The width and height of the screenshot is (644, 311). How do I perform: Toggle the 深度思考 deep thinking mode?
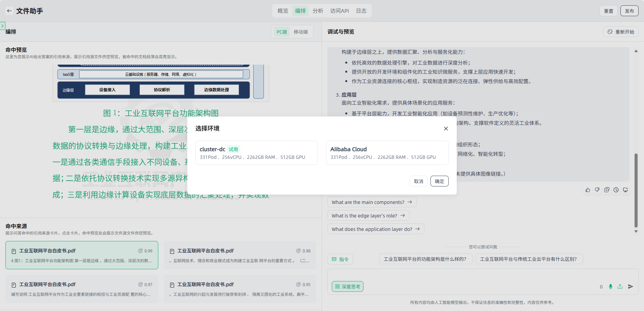pyautogui.click(x=347, y=286)
